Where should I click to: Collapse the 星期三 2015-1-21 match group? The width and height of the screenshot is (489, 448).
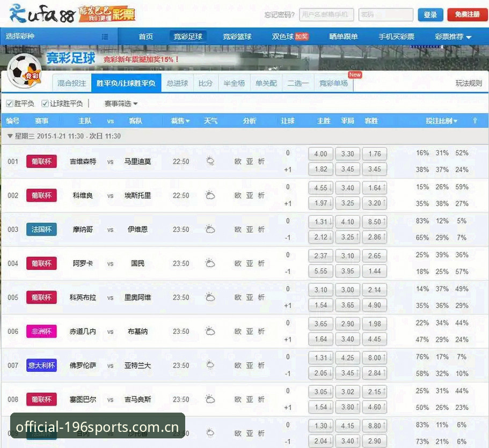[x=10, y=136]
